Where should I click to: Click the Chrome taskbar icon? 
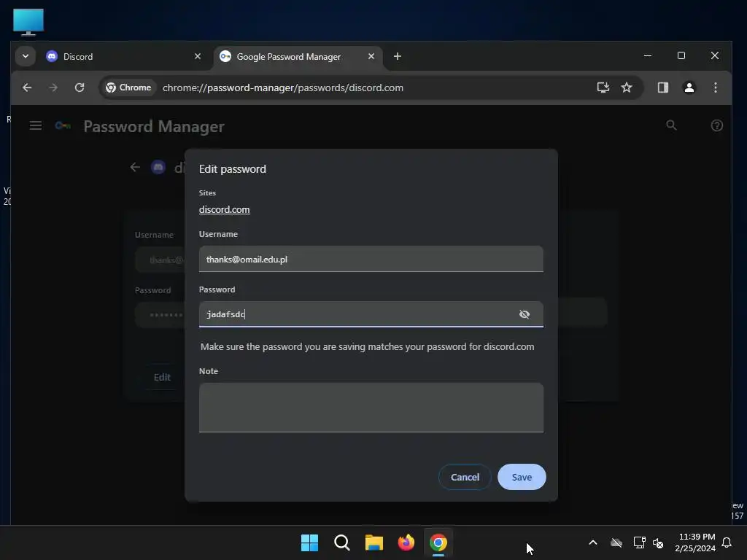pos(438,542)
